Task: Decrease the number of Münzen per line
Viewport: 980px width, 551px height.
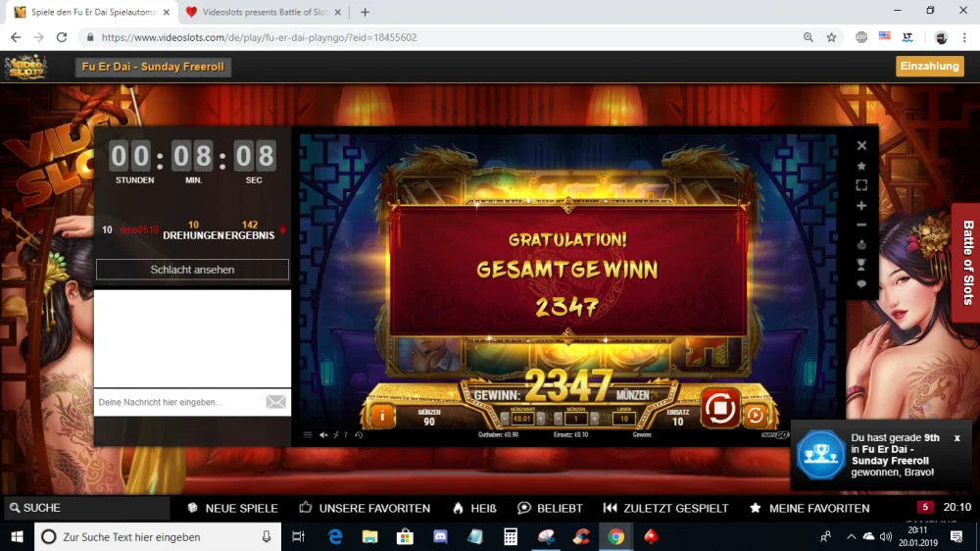Action: [x=559, y=419]
